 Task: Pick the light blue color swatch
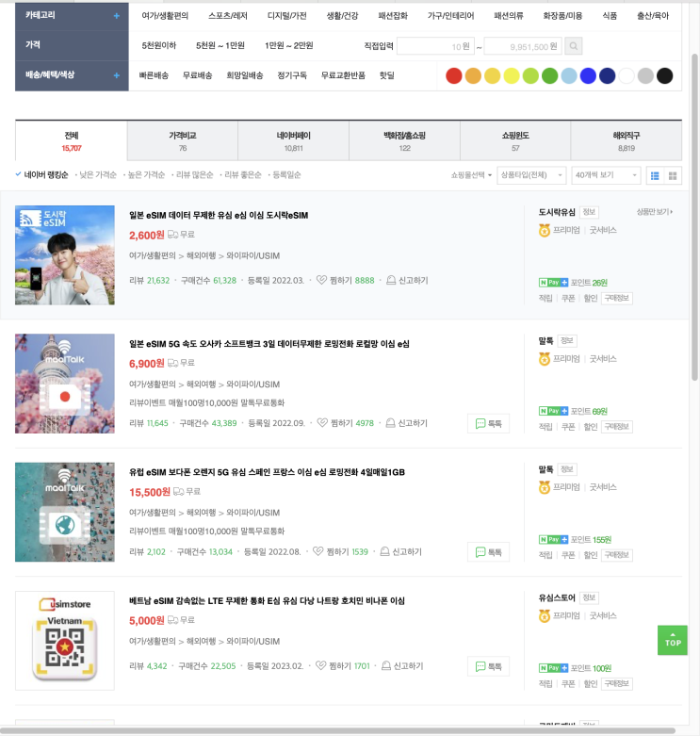pyautogui.click(x=569, y=75)
